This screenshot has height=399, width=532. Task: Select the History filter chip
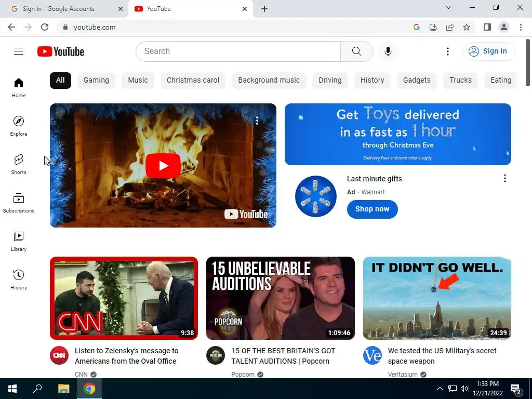(x=372, y=81)
